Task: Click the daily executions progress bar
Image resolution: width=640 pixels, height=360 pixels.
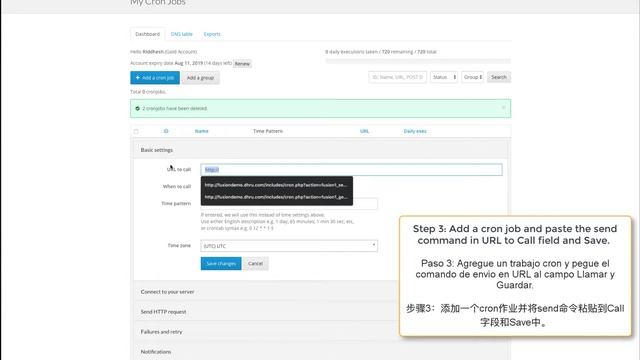Action: point(418,61)
